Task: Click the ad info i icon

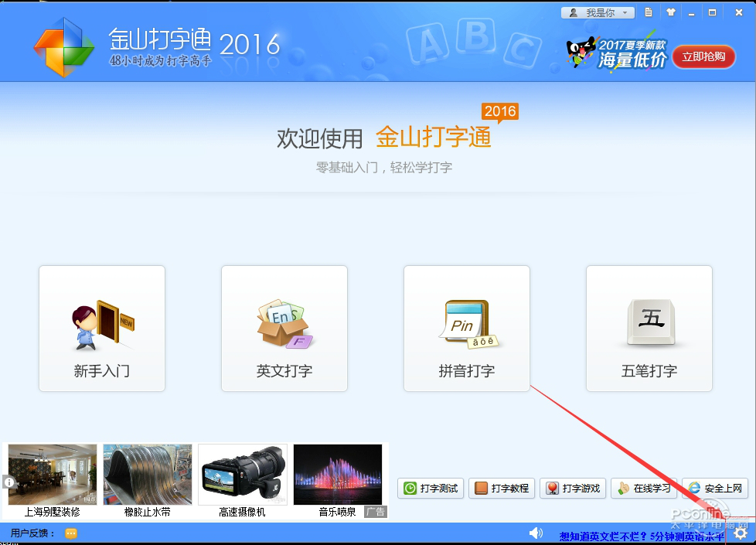Action: point(9,482)
